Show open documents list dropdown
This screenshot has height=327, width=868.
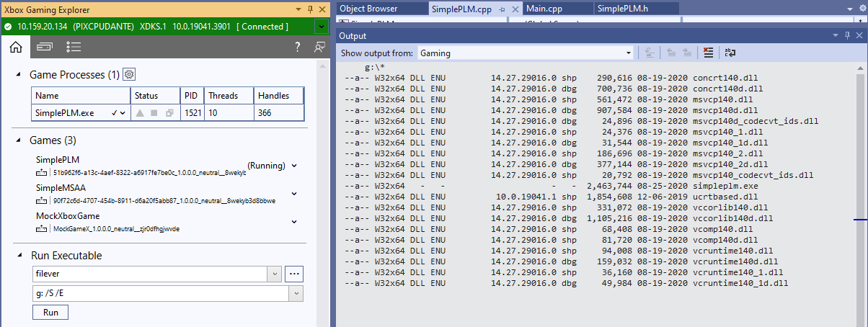[x=849, y=9]
